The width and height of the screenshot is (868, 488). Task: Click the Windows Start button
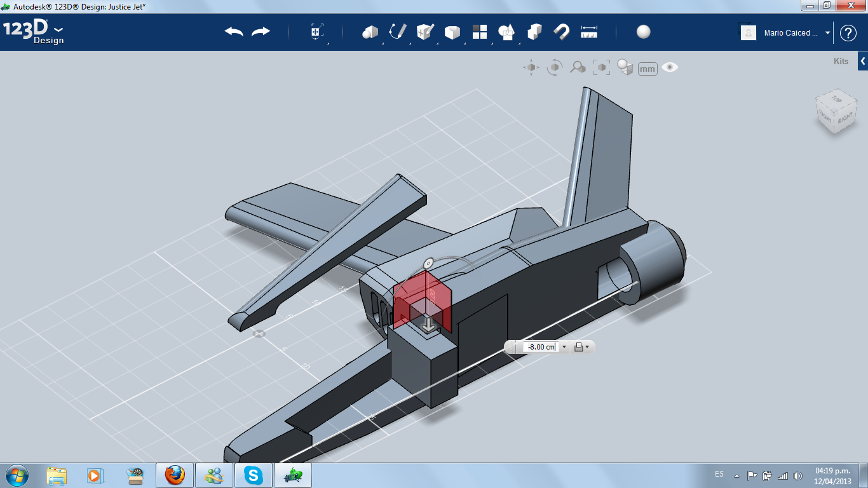(x=17, y=475)
